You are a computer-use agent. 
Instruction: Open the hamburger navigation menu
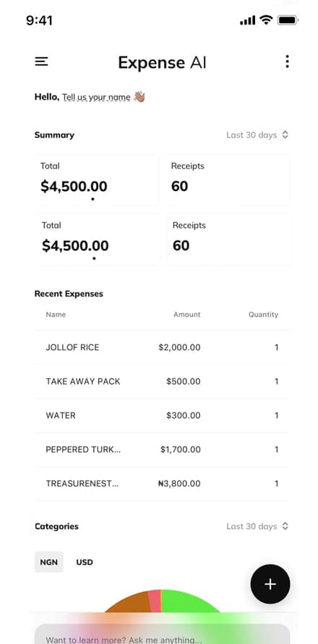pos(41,62)
